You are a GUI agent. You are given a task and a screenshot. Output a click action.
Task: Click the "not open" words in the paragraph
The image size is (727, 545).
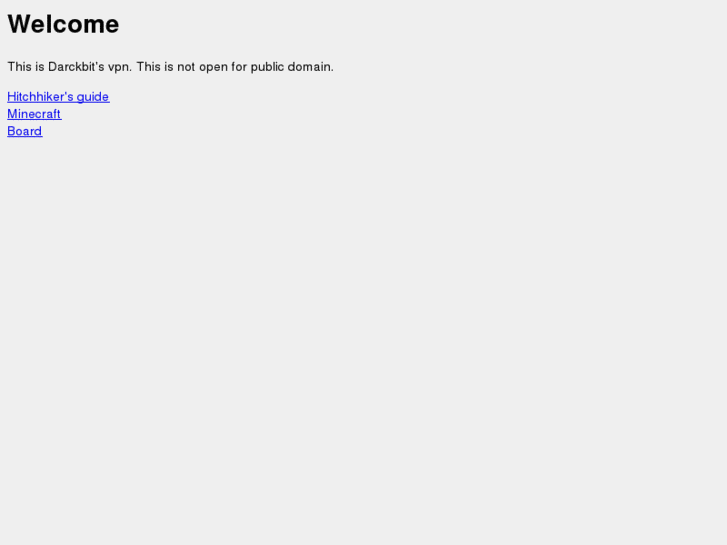(203, 67)
